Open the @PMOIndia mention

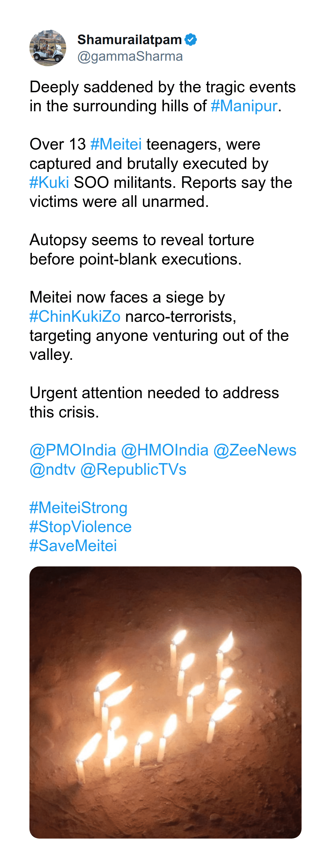coord(73,450)
